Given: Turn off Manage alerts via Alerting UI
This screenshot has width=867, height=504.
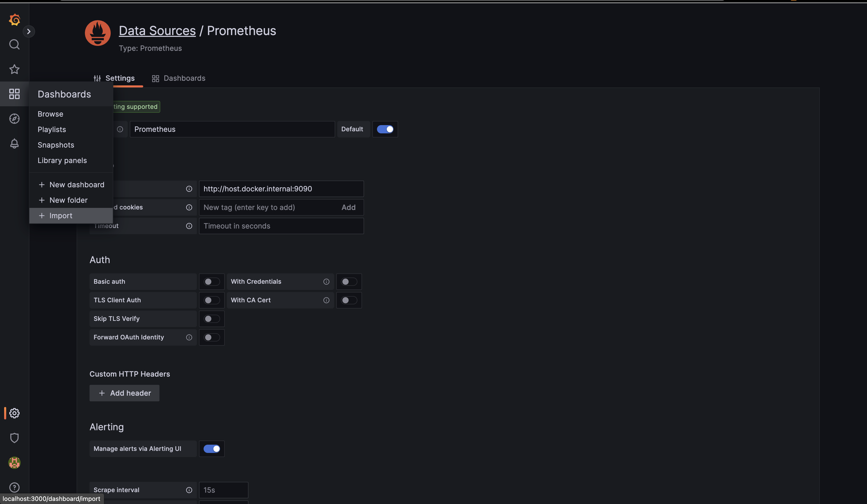Looking at the screenshot, I should click(x=211, y=449).
